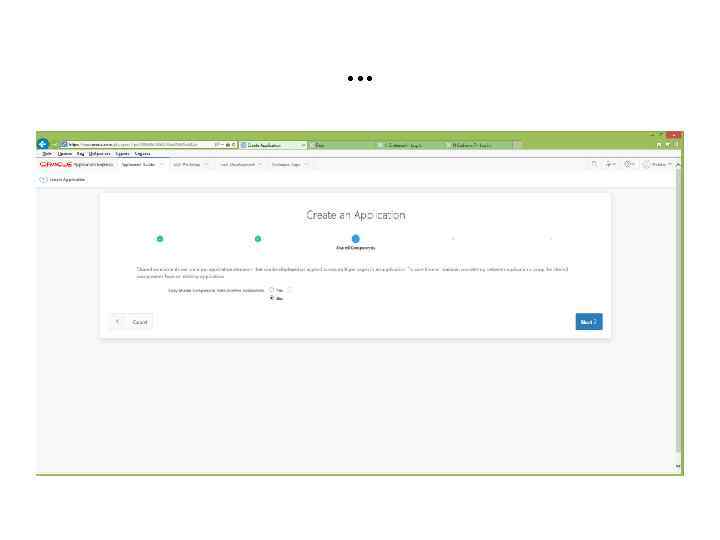Click the browser Home icon
This screenshot has height=540, width=720.
(658, 145)
